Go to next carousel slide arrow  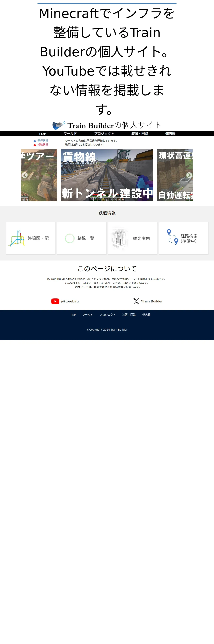pyautogui.click(x=189, y=175)
